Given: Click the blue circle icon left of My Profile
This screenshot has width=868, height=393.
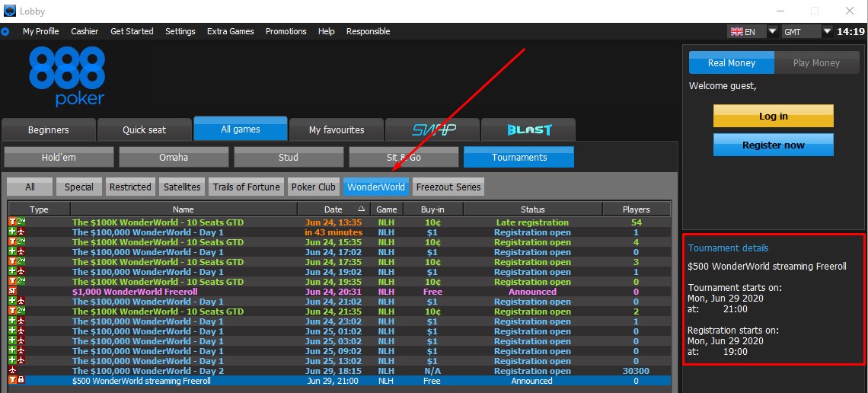Looking at the screenshot, I should pyautogui.click(x=5, y=31).
